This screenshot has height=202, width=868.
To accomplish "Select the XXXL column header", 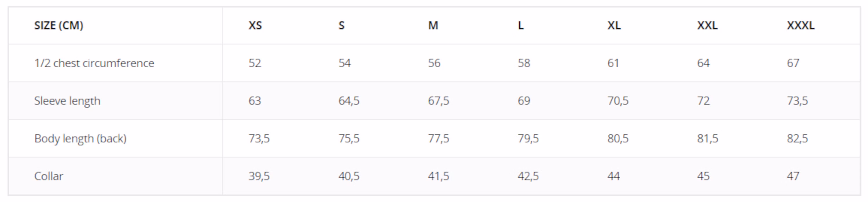I will click(801, 26).
